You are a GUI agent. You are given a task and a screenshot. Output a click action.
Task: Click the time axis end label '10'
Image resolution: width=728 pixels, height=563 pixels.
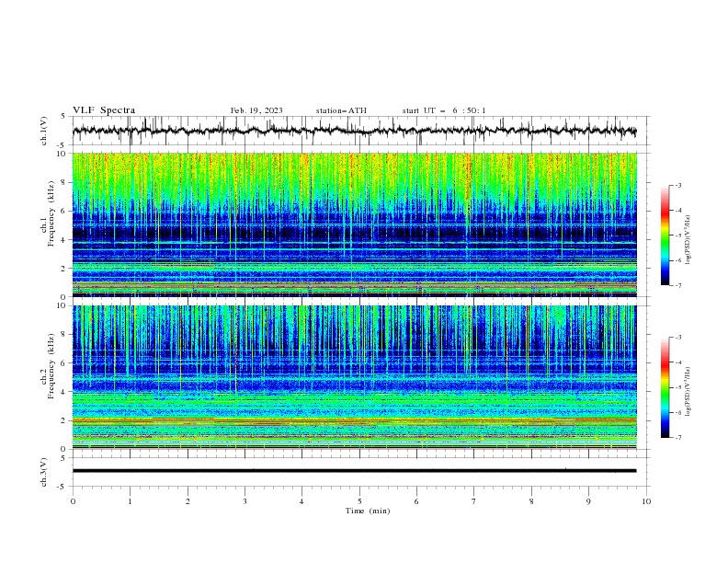pos(646,501)
